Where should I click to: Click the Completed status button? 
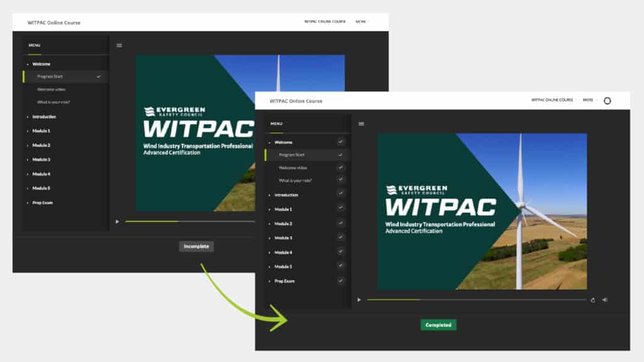(438, 325)
